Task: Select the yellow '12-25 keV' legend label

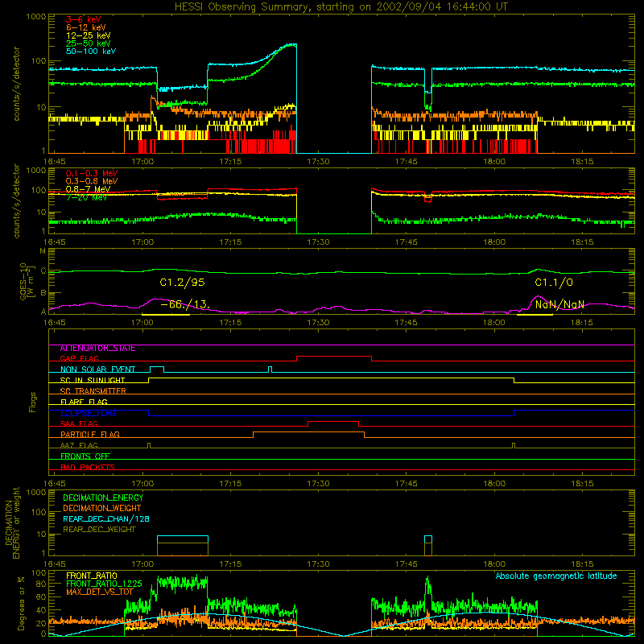Action: pos(89,35)
